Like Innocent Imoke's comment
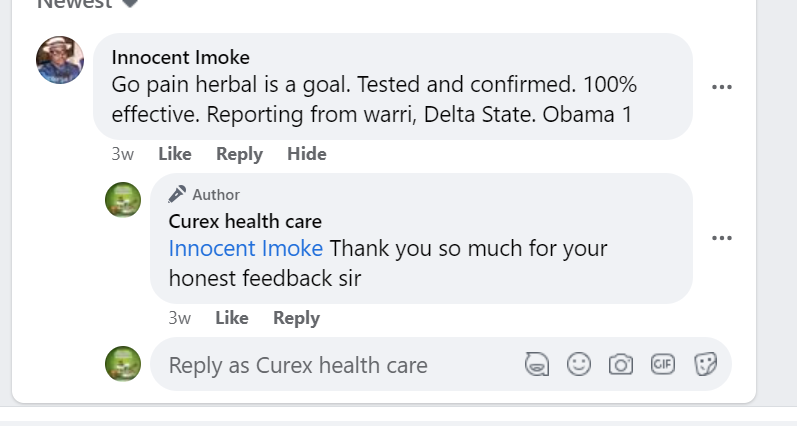 pyautogui.click(x=174, y=154)
